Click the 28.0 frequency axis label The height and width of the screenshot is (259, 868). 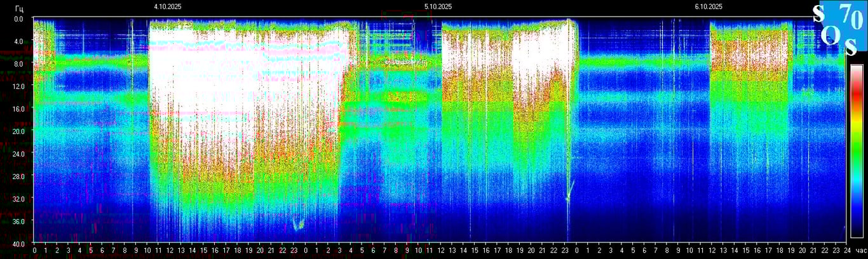coord(18,176)
